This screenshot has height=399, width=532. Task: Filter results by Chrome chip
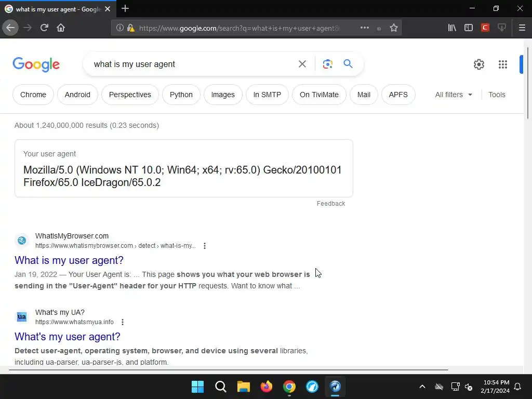pos(33,95)
